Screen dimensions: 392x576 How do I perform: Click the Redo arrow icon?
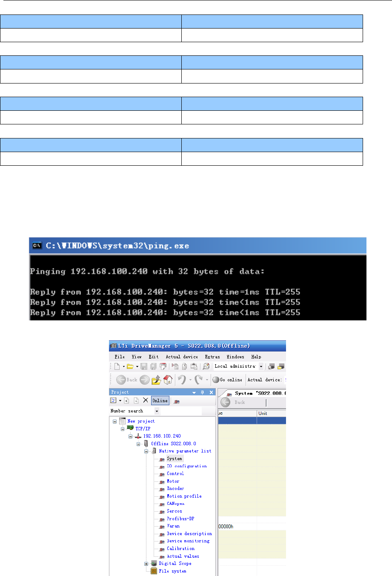[x=198, y=380]
